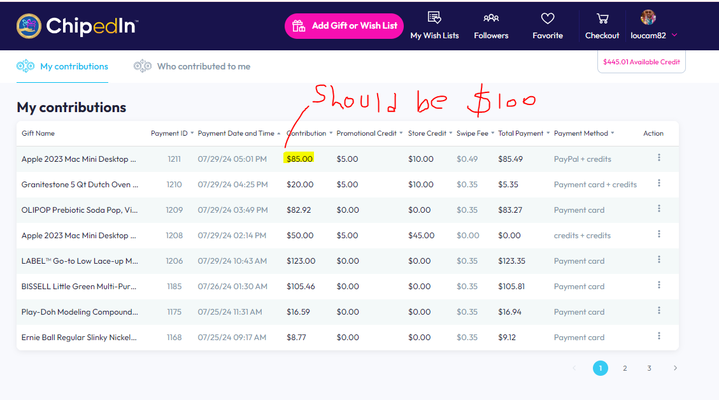
Task: Click the PayPal + credits payment method
Action: [582, 159]
